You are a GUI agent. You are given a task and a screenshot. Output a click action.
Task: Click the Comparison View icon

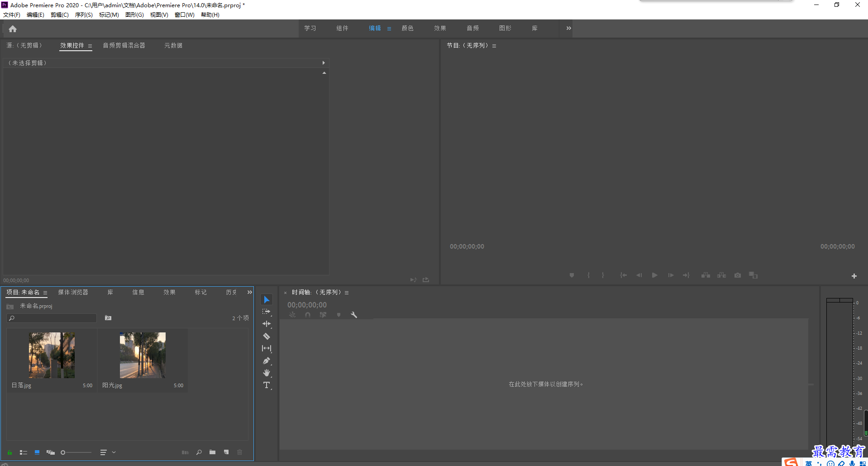pos(753,275)
